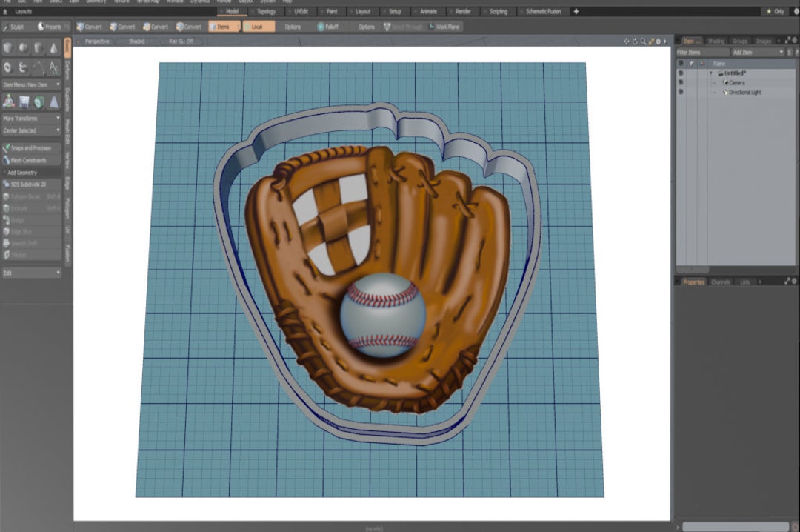Switch to the Topology layout tab
Screen dimensions: 800x532
pos(267,12)
